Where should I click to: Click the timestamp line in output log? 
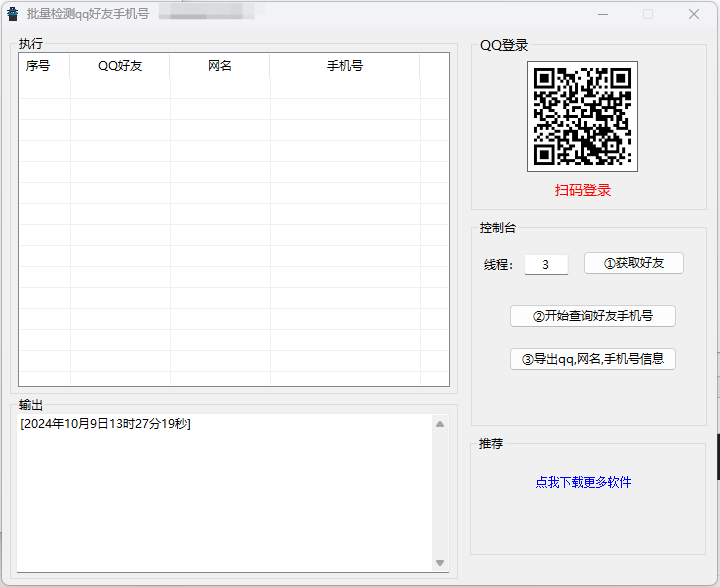(x=105, y=424)
